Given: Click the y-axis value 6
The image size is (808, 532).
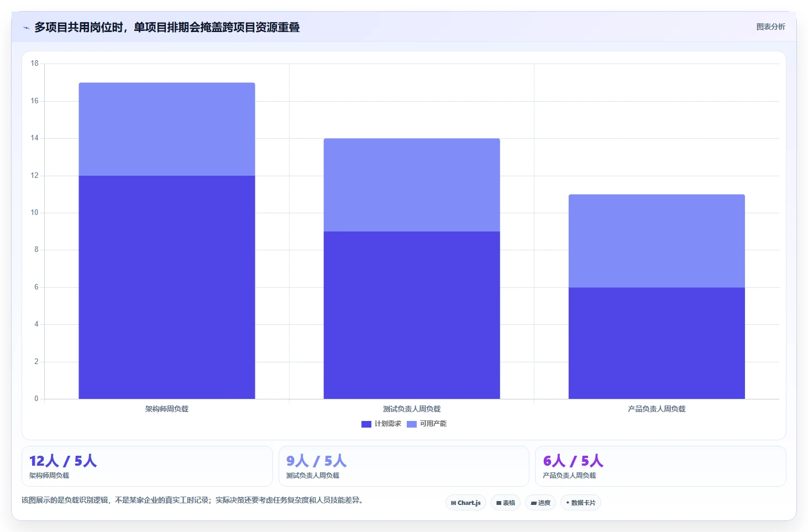Looking at the screenshot, I should (36, 287).
